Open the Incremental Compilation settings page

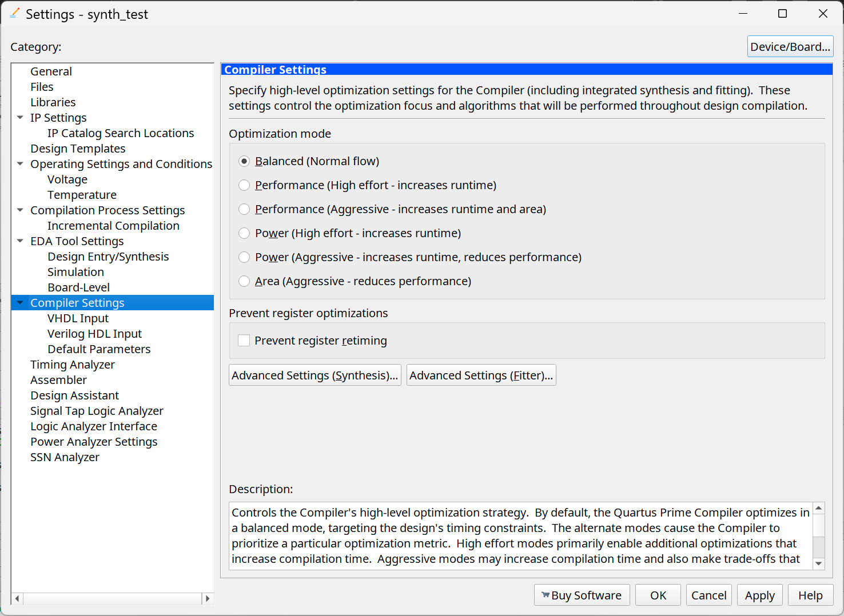[x=113, y=225]
